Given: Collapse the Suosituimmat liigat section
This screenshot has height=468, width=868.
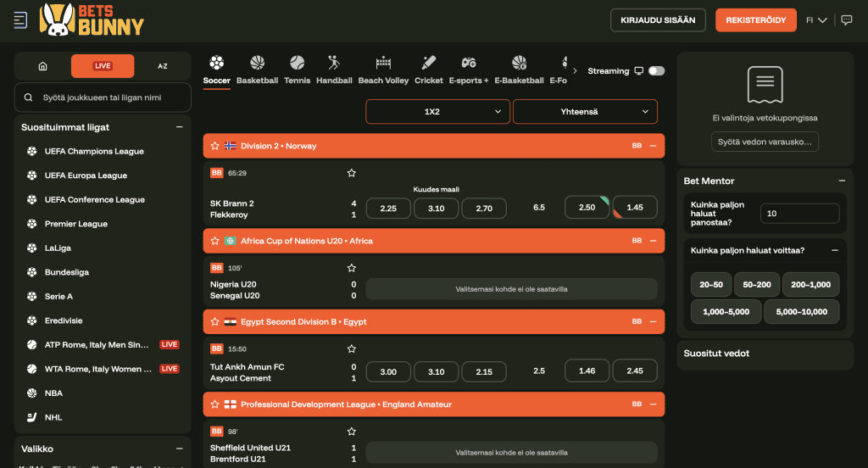Looking at the screenshot, I should click(180, 127).
